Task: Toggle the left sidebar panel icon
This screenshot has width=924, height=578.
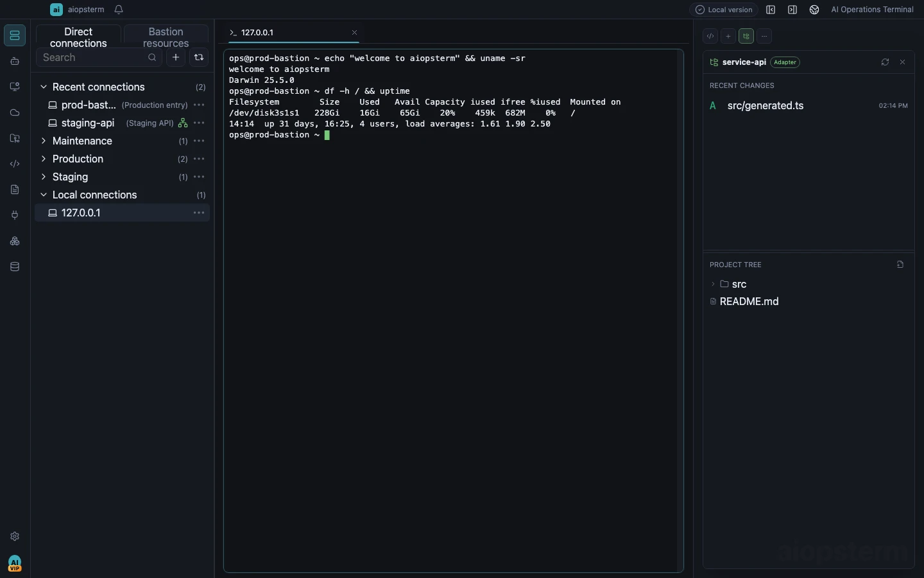Action: pyautogui.click(x=771, y=10)
